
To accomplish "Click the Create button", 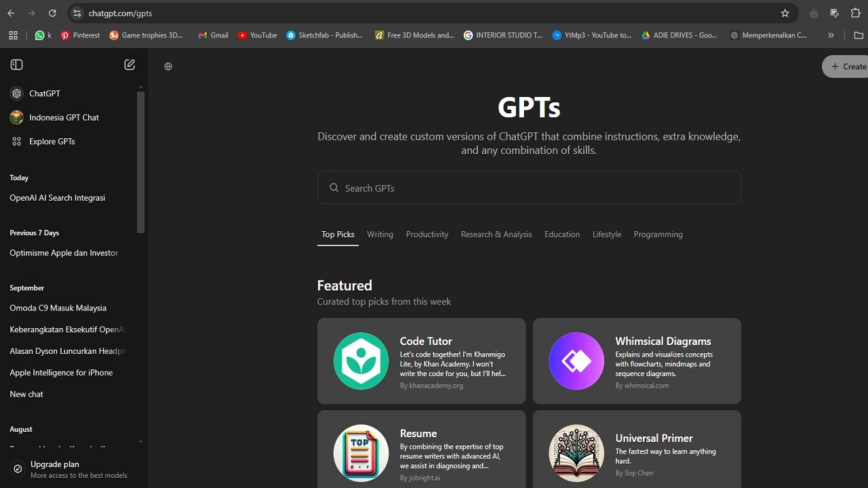I will 845,66.
